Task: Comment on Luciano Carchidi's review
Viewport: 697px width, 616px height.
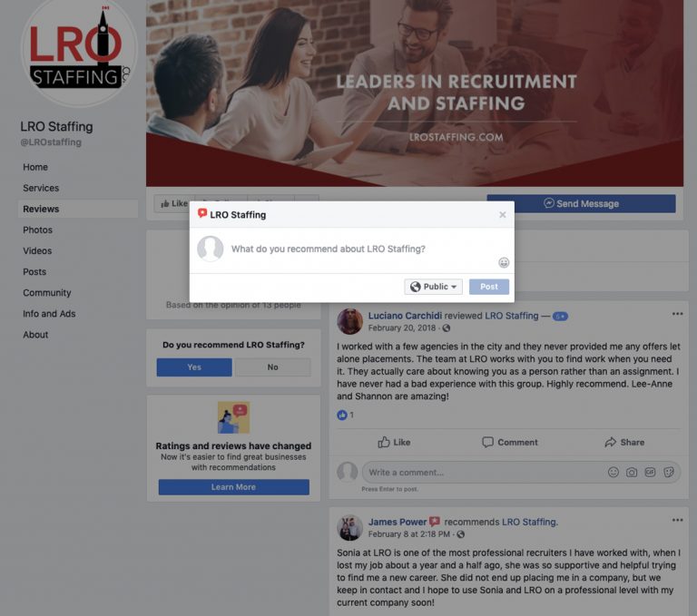Action: (510, 442)
